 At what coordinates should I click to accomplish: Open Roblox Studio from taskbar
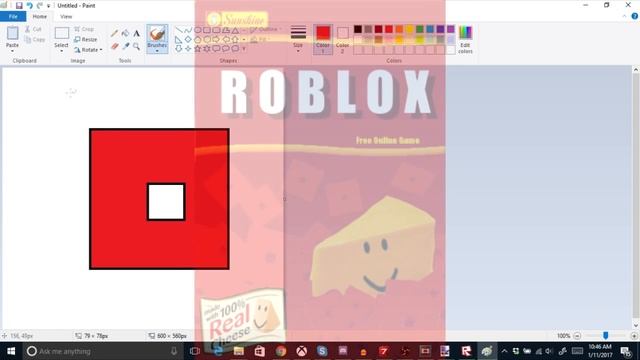(x=466, y=351)
